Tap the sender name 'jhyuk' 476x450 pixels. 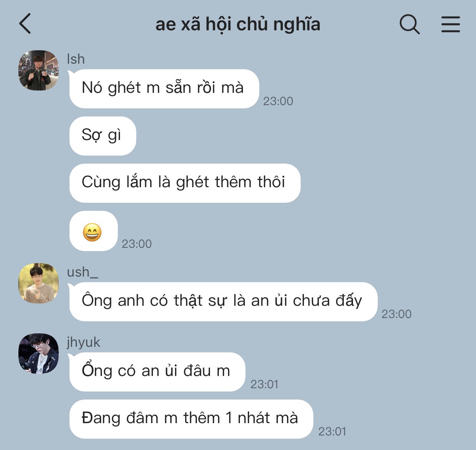click(84, 342)
